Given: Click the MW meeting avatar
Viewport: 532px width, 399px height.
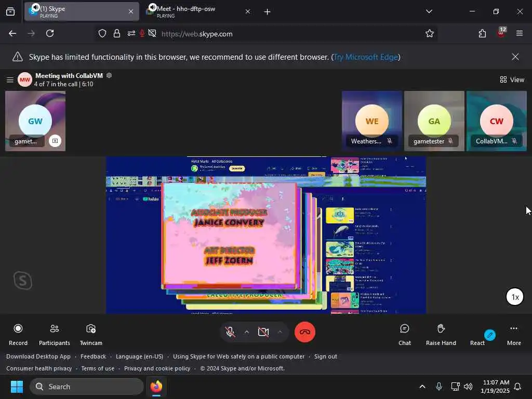Looking at the screenshot, I should (x=25, y=79).
